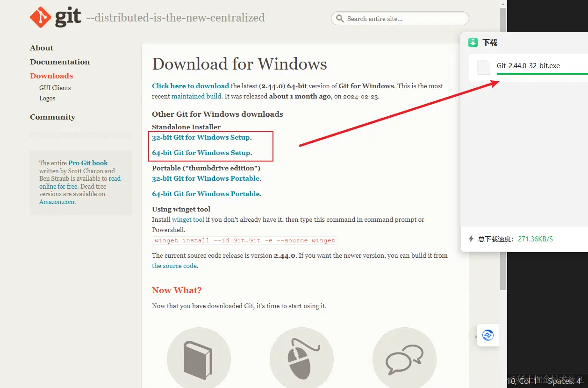
Task: Open the Pro Git book link
Action: 88,163
